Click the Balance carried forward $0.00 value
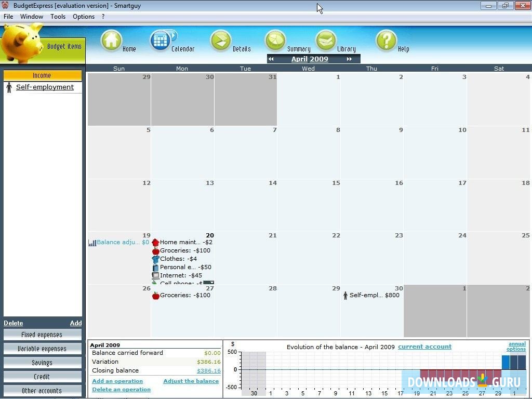Screen dimensions: 532x399 (x=212, y=353)
